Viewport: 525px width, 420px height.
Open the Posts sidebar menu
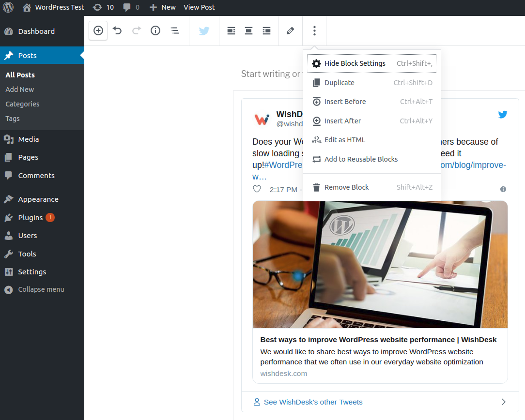pyautogui.click(x=42, y=56)
